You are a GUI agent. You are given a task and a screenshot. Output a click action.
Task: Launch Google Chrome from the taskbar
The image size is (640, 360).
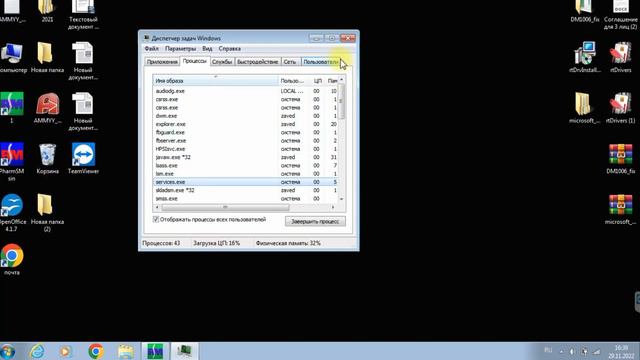pos(96,351)
